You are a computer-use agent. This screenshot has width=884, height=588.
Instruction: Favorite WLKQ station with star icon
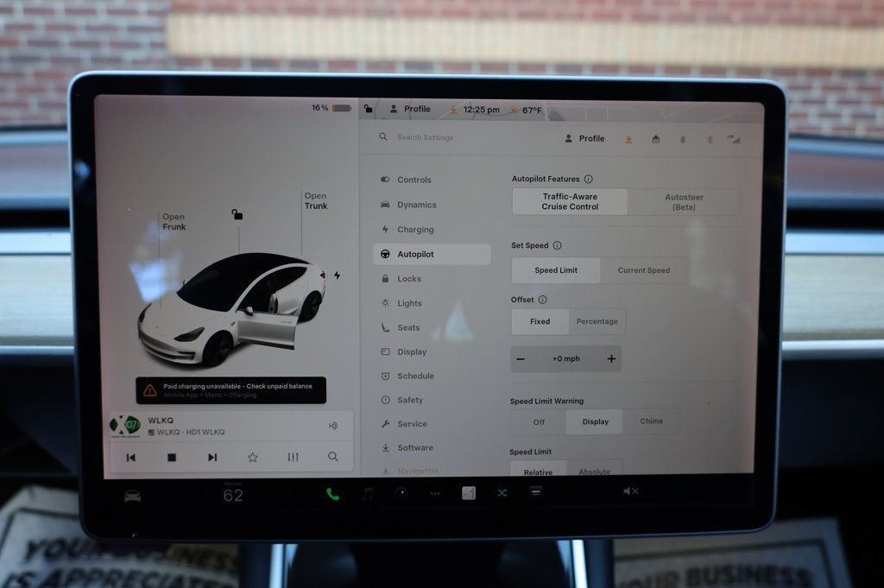point(252,457)
